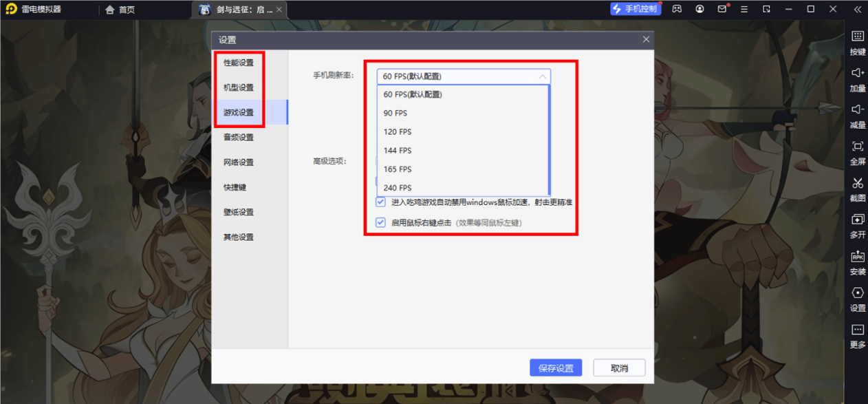Choose 144 FPS refresh rate option
Image resolution: width=868 pixels, height=404 pixels.
pyautogui.click(x=463, y=150)
